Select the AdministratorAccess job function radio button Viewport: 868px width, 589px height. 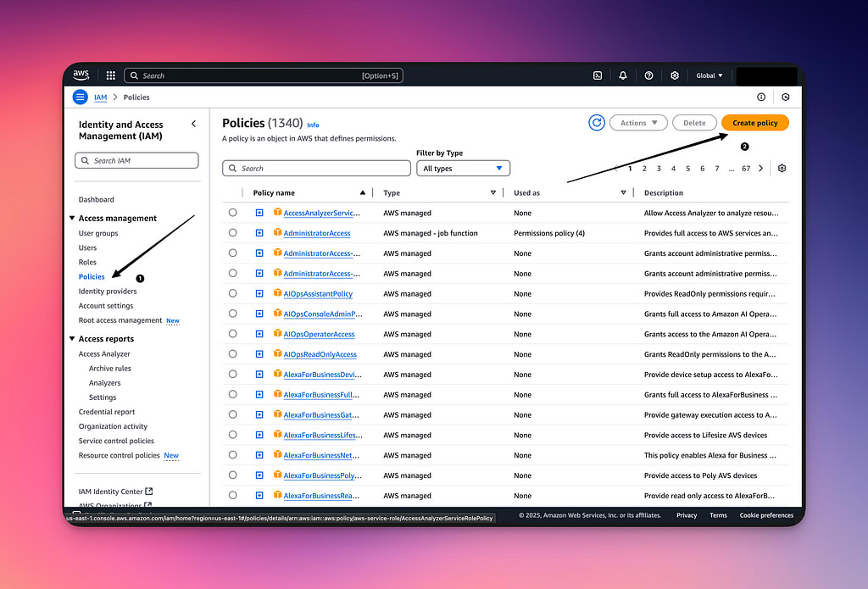pos(232,232)
